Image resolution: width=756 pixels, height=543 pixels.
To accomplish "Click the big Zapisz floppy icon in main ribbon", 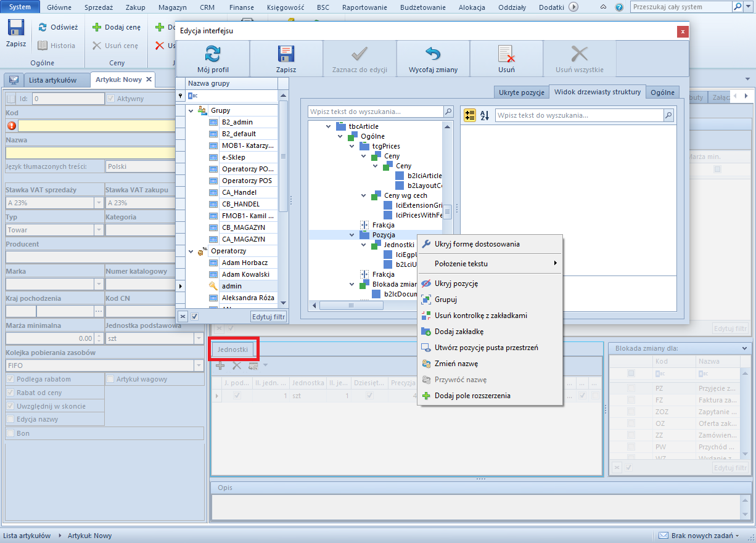I will 16,28.
